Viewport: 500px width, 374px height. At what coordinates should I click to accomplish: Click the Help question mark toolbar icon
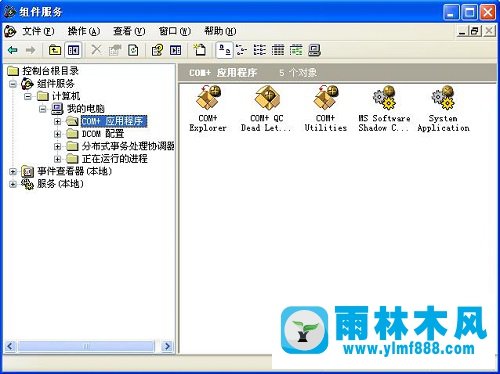(x=157, y=50)
